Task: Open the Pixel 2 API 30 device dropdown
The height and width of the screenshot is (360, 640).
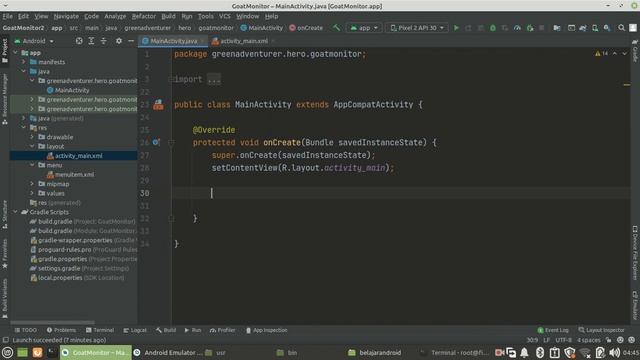Action: click(x=417, y=28)
